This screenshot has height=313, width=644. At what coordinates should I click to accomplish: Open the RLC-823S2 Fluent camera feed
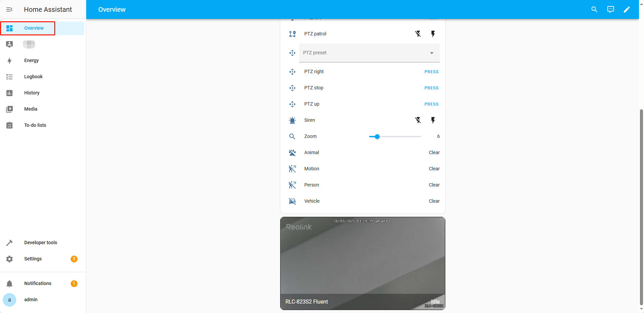pyautogui.click(x=363, y=263)
